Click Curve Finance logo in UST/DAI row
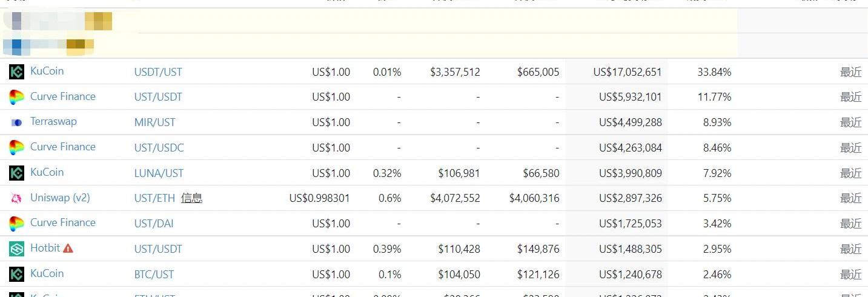This screenshot has width=868, height=297. [x=16, y=224]
